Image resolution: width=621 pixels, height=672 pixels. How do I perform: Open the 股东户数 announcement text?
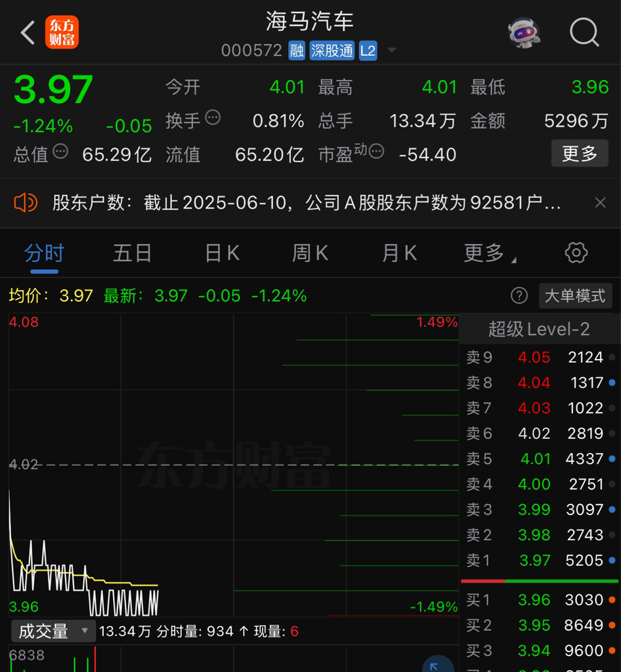click(307, 203)
